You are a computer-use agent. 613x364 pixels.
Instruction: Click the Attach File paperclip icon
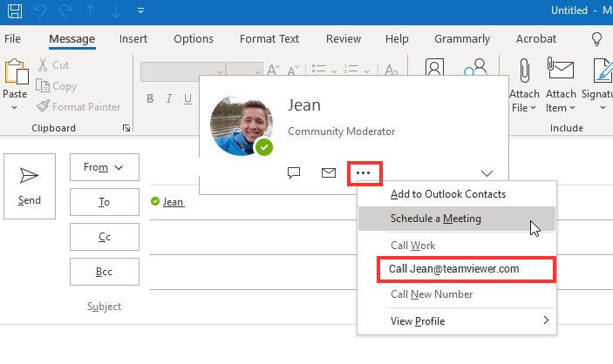(525, 71)
